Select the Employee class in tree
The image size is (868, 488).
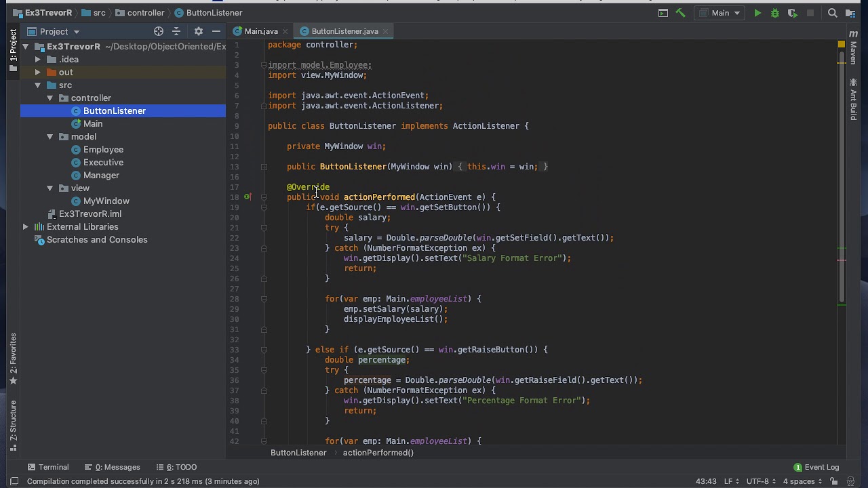[103, 150]
